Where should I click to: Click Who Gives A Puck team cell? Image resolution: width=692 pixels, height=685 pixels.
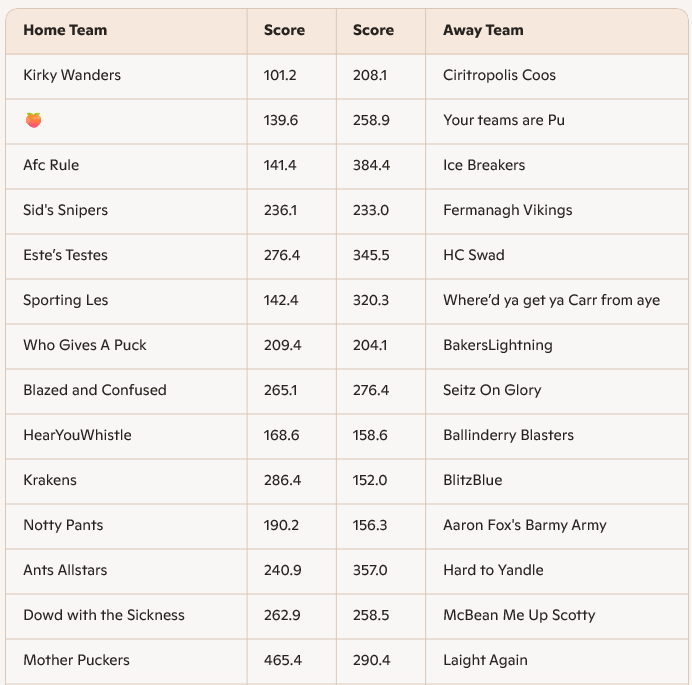coord(85,345)
